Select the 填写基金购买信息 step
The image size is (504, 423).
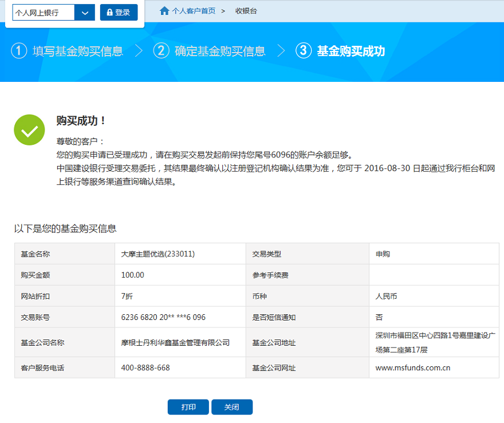pyautogui.click(x=78, y=51)
